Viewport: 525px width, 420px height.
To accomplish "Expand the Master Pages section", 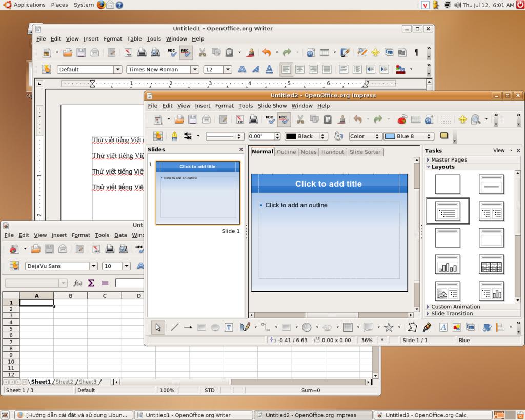I will pyautogui.click(x=429, y=159).
